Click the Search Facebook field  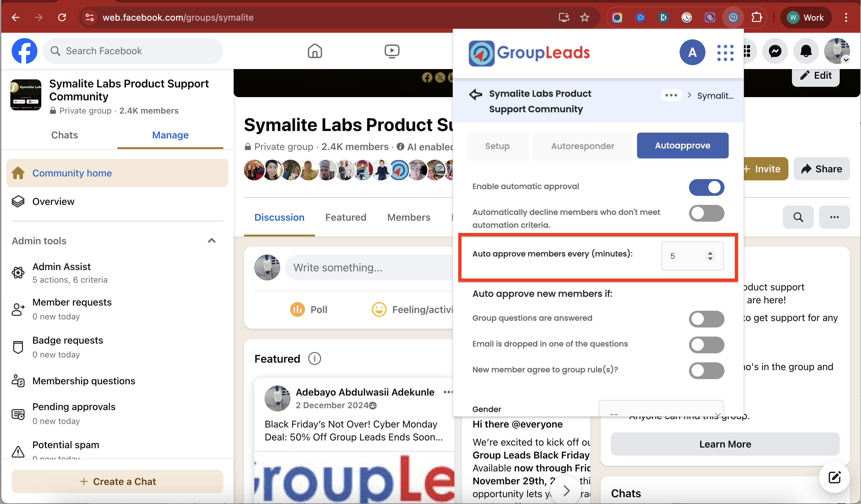133,51
